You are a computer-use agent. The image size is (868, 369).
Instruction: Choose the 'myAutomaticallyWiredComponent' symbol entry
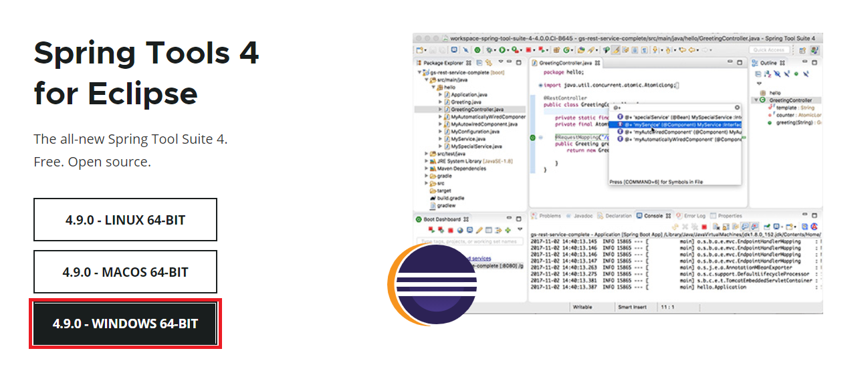pyautogui.click(x=679, y=140)
